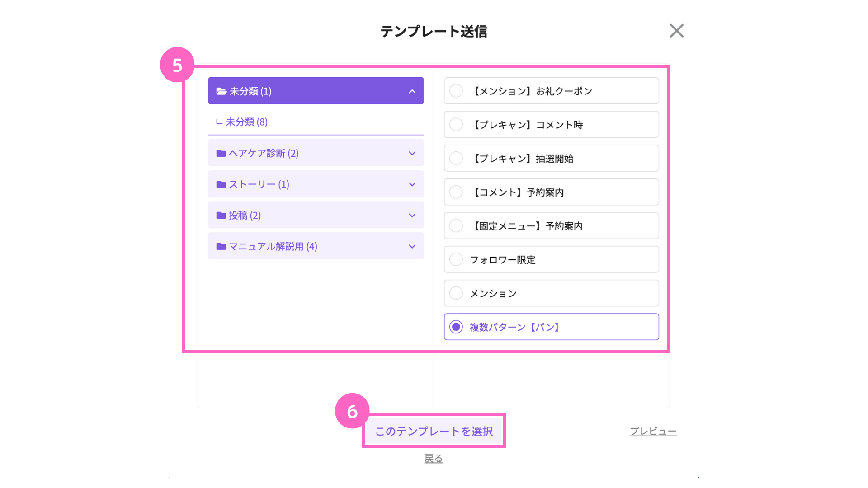Click the folder icon for ヘアケア診断

[221, 153]
